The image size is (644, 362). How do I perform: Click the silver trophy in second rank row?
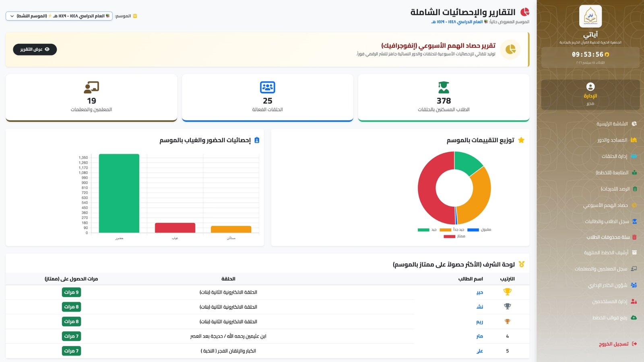(507, 306)
